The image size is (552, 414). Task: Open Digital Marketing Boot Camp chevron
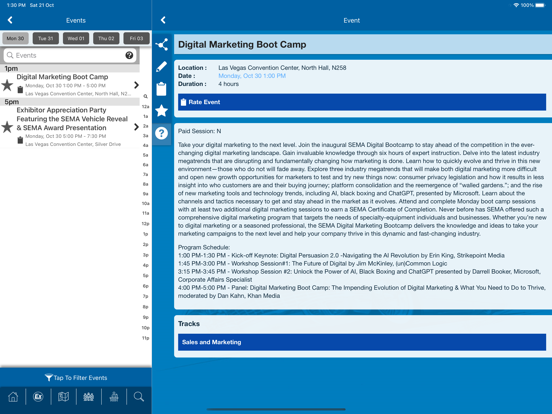tap(136, 85)
